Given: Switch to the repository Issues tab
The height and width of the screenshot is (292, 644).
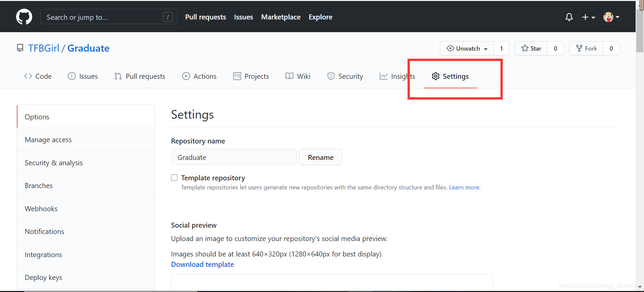Looking at the screenshot, I should pos(83,76).
